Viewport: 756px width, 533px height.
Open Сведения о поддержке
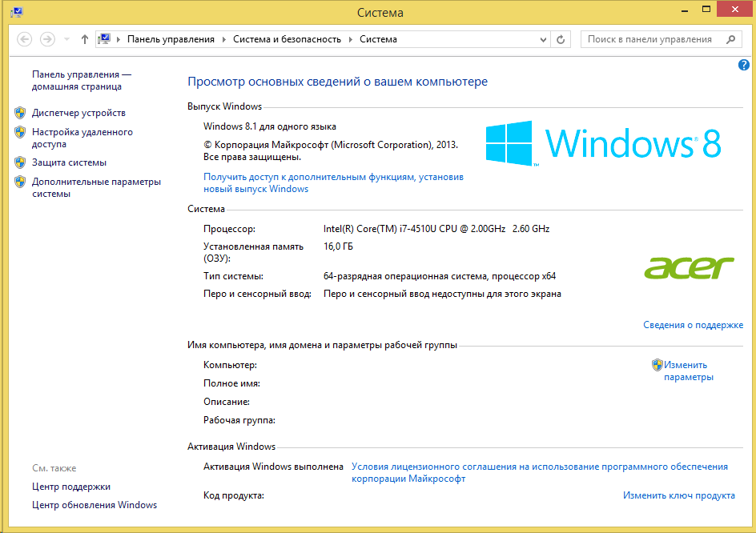point(693,325)
